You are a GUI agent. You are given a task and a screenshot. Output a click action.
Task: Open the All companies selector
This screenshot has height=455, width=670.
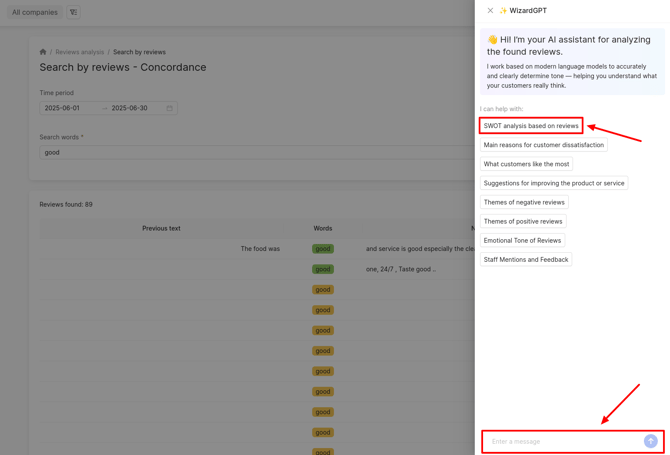point(35,12)
